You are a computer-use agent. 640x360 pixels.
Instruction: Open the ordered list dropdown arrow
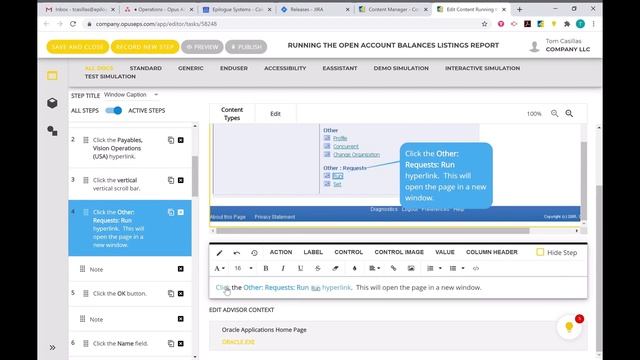440,268
